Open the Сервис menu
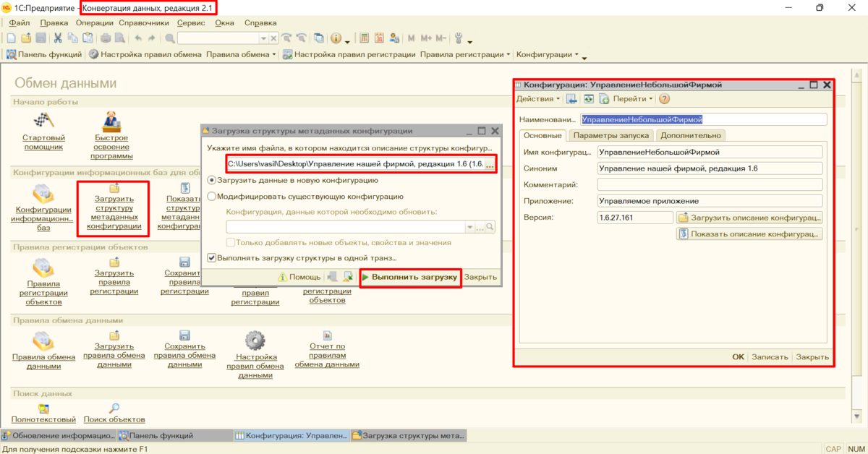This screenshot has height=454, width=868. point(191,22)
